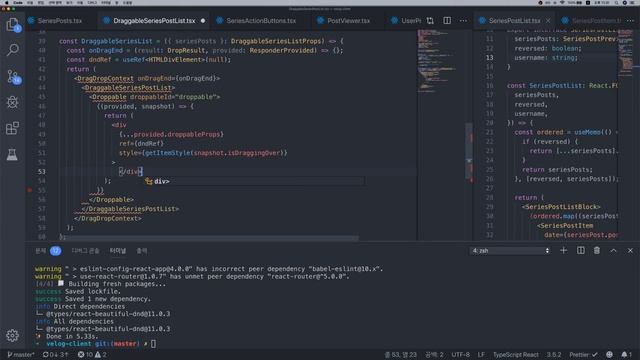Screen dimensions: 640x360
Task: Switch to PostViewer.tsx tab
Action: click(349, 20)
